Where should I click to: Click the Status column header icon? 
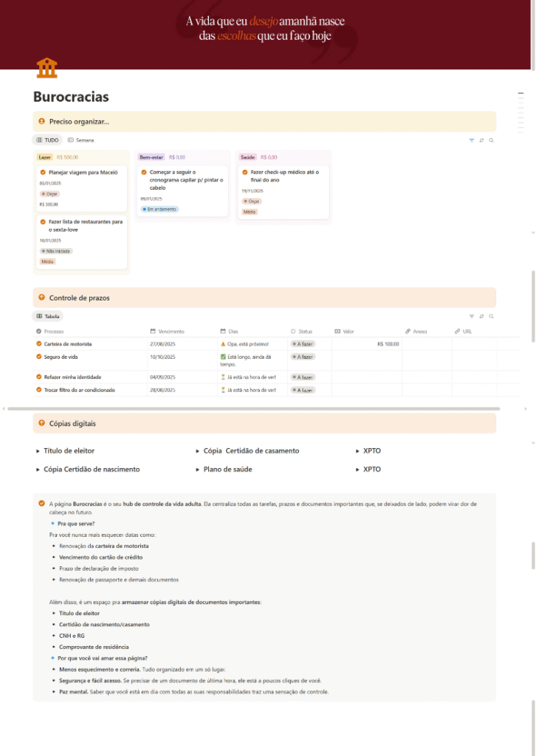coord(293,331)
